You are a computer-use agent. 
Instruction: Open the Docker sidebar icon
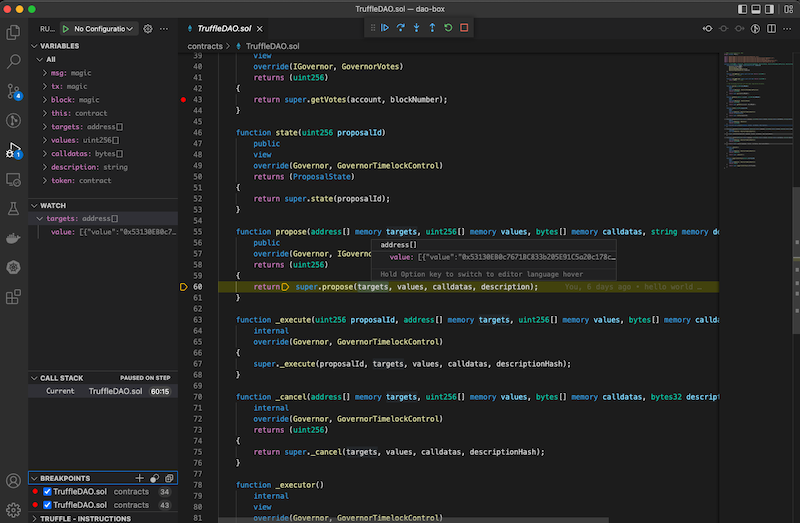pos(14,239)
